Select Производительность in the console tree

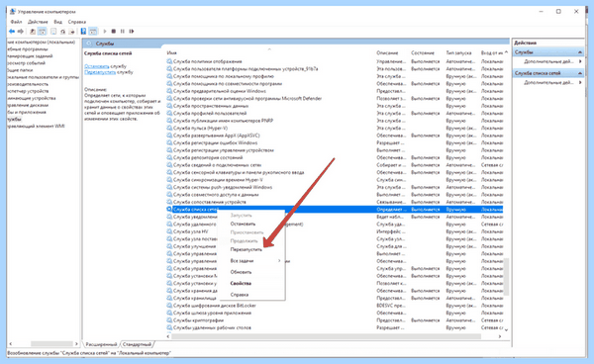coord(28,84)
